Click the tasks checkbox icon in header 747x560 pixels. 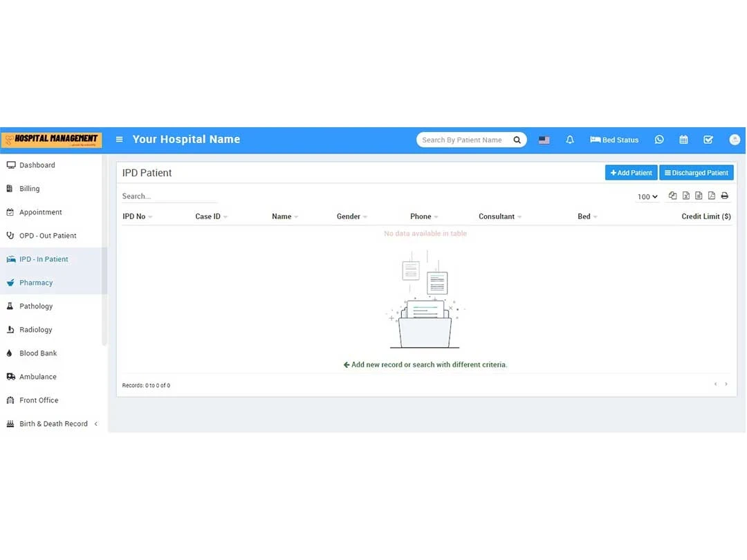[708, 140]
